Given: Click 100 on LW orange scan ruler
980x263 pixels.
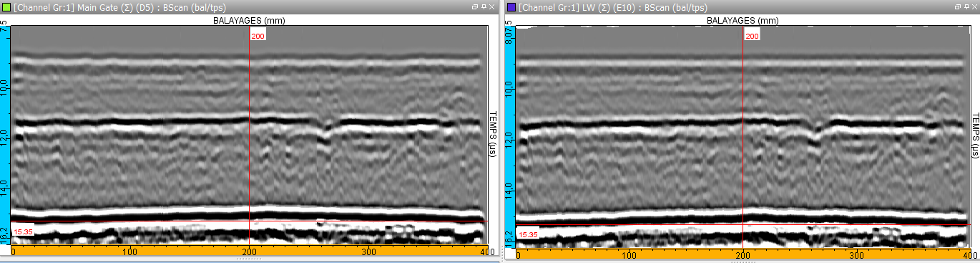Looking at the screenshot, I should click(x=629, y=254).
